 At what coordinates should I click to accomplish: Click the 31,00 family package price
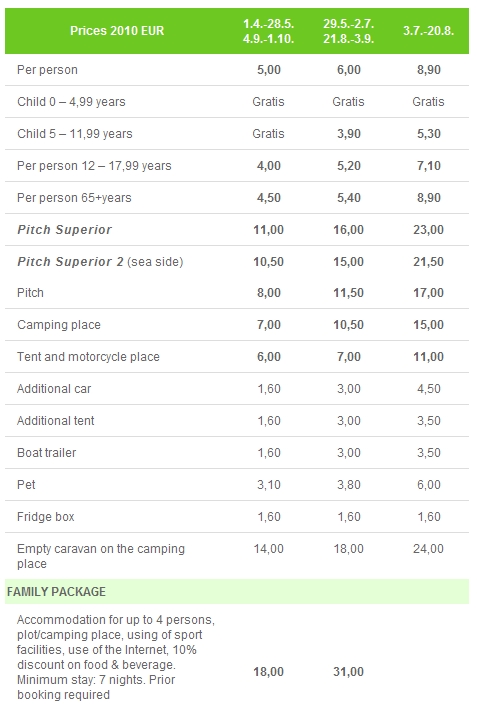pyautogui.click(x=349, y=672)
